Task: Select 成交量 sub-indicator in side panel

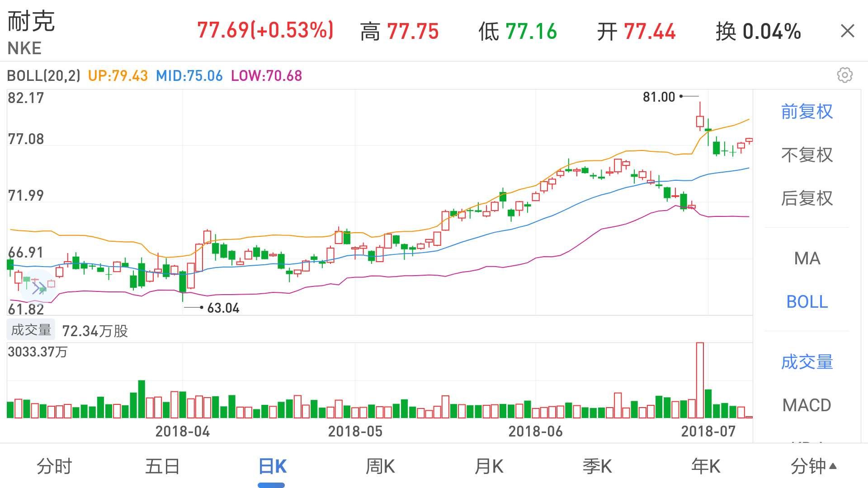Action: click(x=807, y=362)
